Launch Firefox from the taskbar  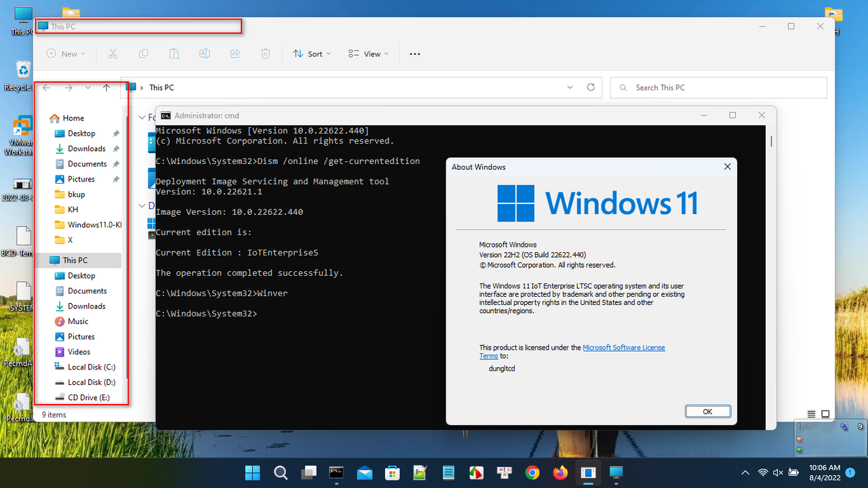560,472
